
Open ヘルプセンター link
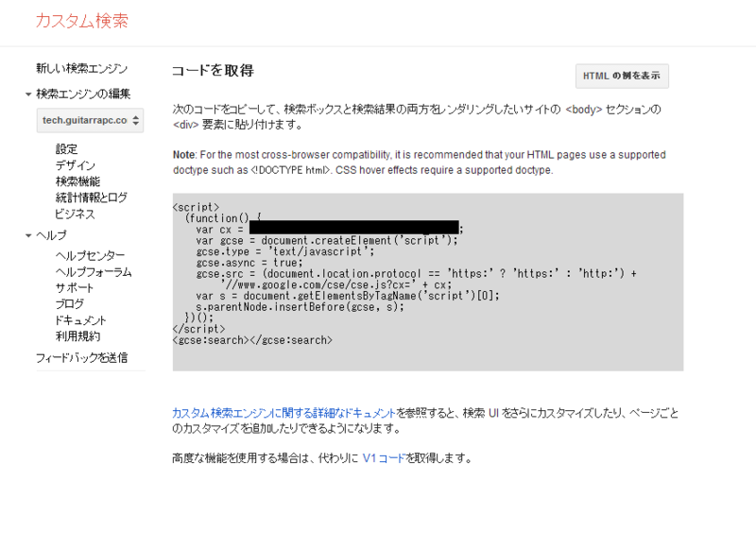click(90, 255)
